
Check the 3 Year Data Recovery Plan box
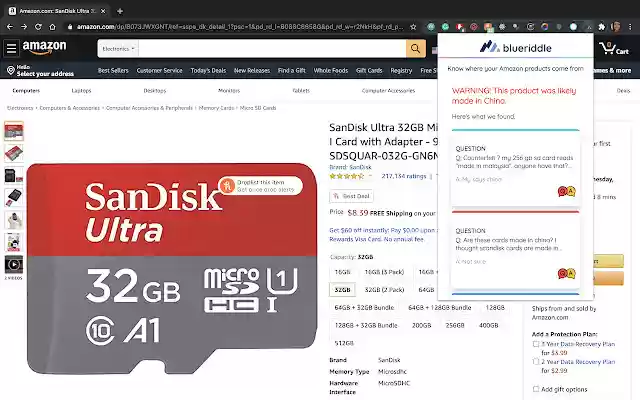pos(536,344)
